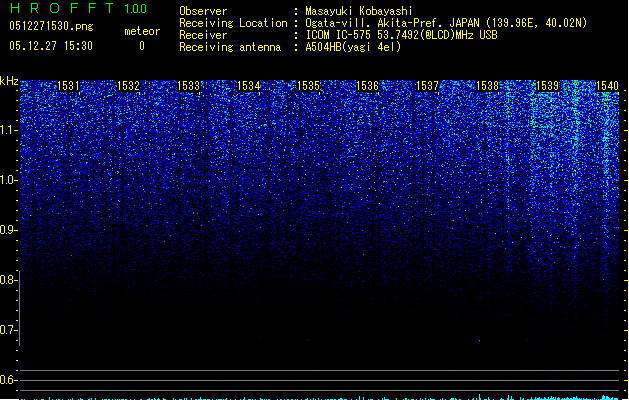Click the 1532 time marker

(x=128, y=86)
